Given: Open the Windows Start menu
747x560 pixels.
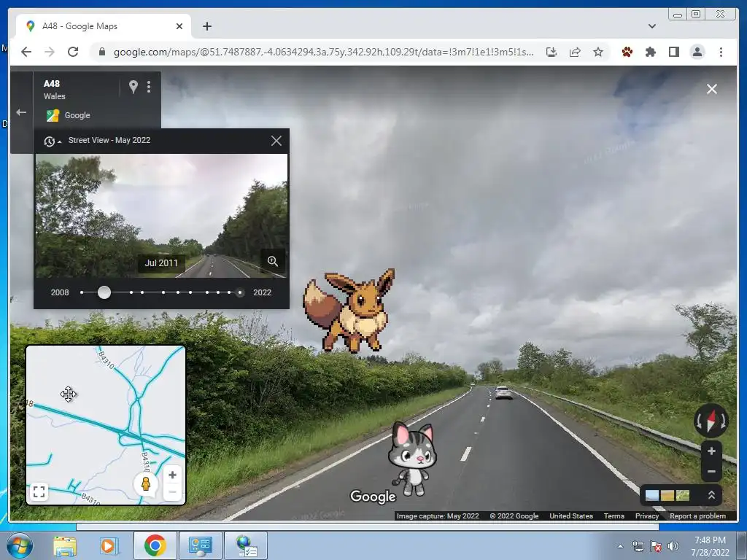Looking at the screenshot, I should (x=20, y=545).
